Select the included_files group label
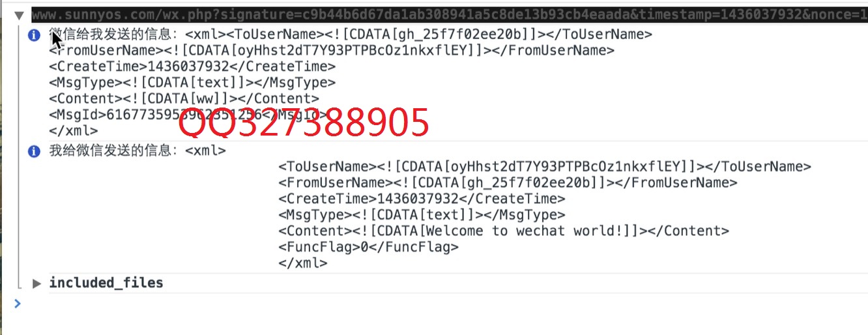Viewport: 868px width, 335px height. (106, 283)
